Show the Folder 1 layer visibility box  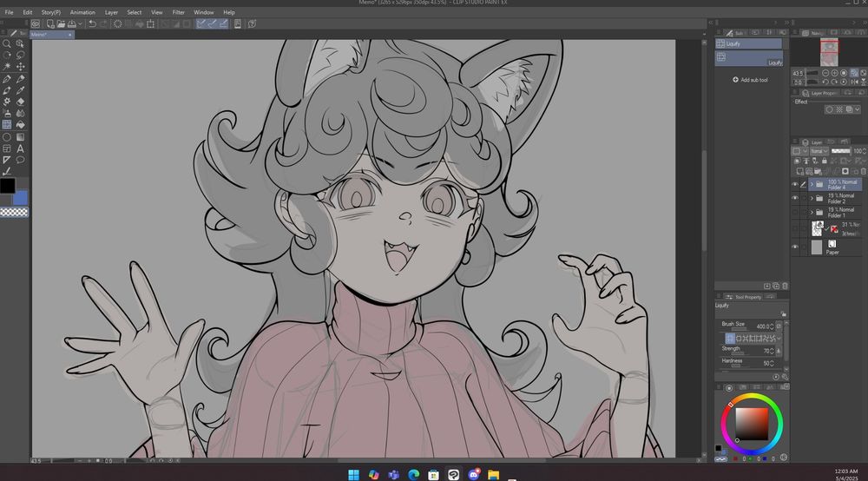(x=795, y=212)
